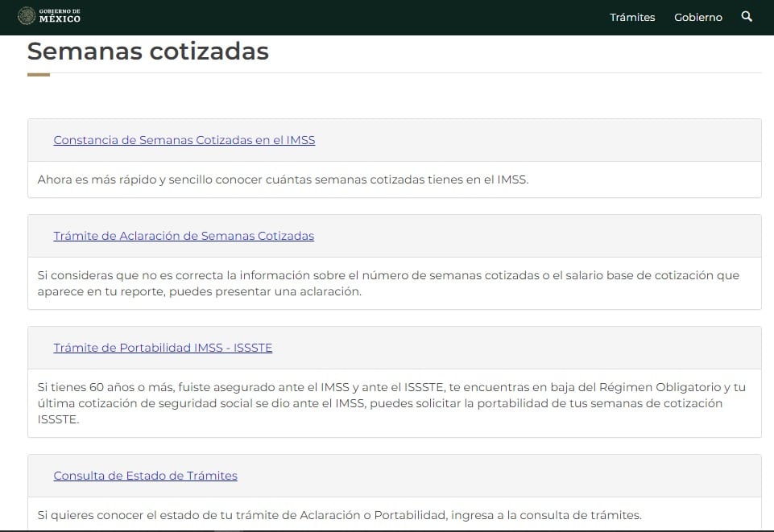
Task: Click the gold accent bar under the heading
Action: point(39,75)
